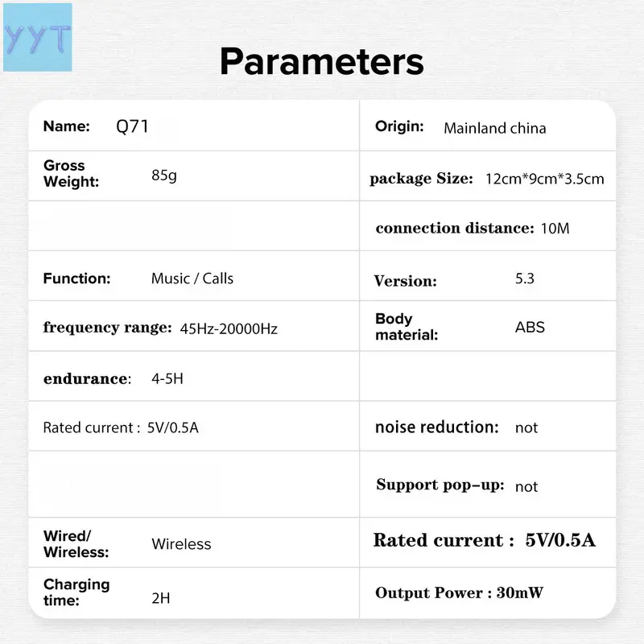The height and width of the screenshot is (644, 644).
Task: Click the YYT logo watermark
Action: 38,37
